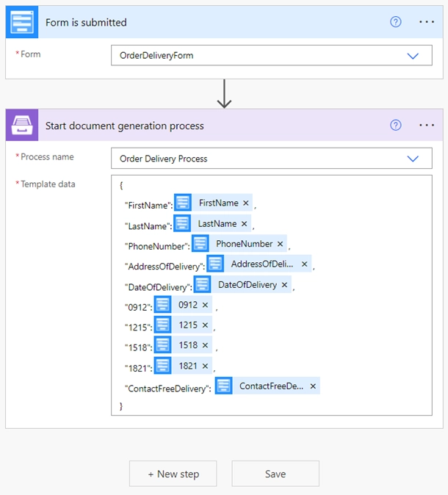448x495 pixels.
Task: Remove the FirstName dynamic token
Action: 245,203
